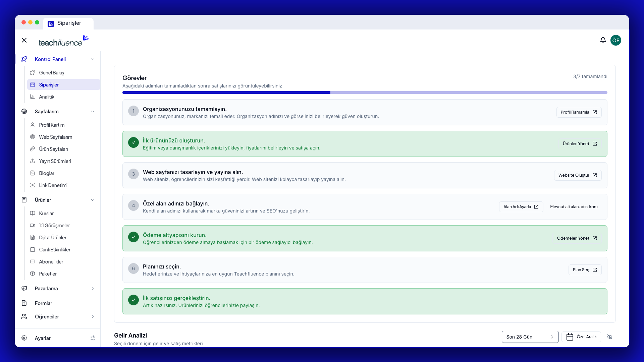The width and height of the screenshot is (644, 362).
Task: Collapse the Kontrol Paneli section
Action: 93,59
